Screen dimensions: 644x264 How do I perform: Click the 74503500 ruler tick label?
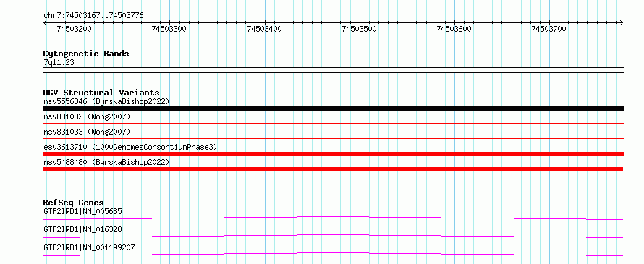(360, 29)
